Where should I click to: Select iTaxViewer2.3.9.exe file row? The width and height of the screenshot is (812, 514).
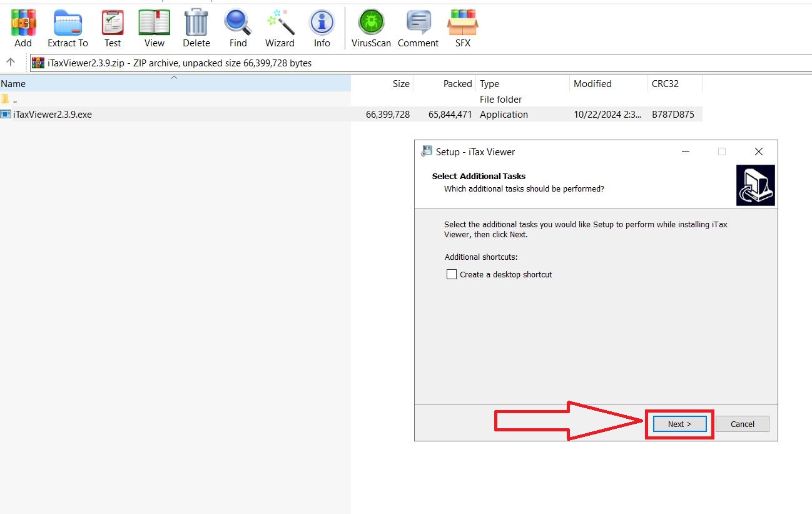coord(53,115)
